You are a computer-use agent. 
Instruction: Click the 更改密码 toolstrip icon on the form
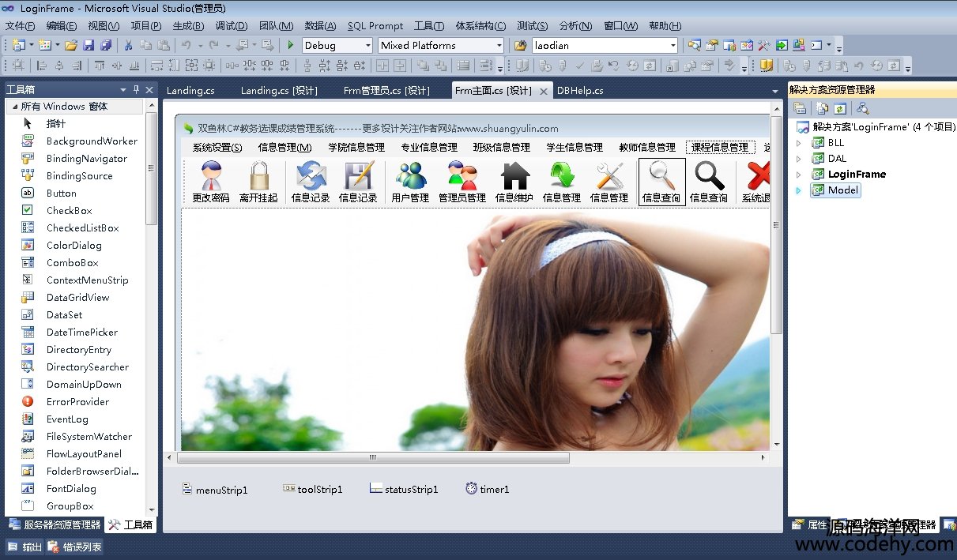[211, 182]
